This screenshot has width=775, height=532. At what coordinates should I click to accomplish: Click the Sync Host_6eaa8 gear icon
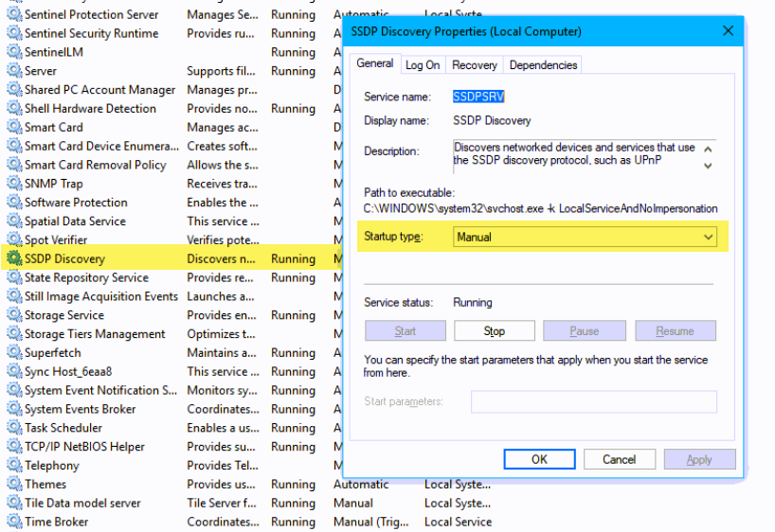pos(14,371)
